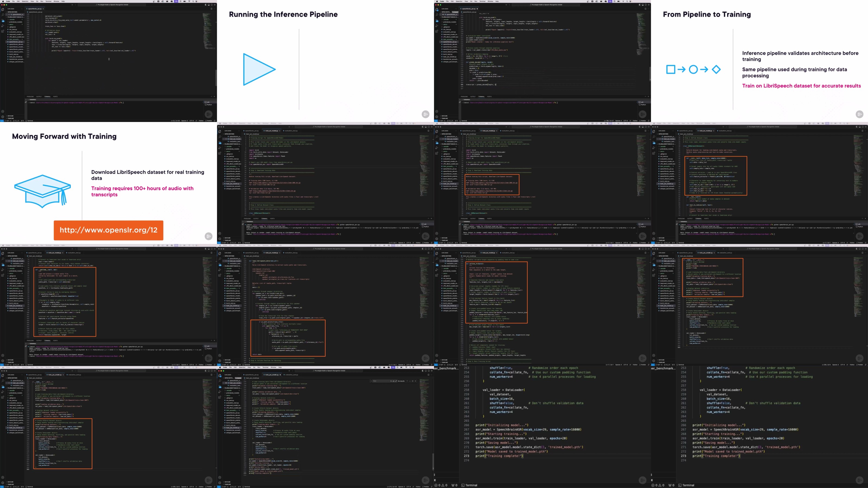Click the blue square shape in pipeline diagram
868x488 pixels.
tap(671, 69)
